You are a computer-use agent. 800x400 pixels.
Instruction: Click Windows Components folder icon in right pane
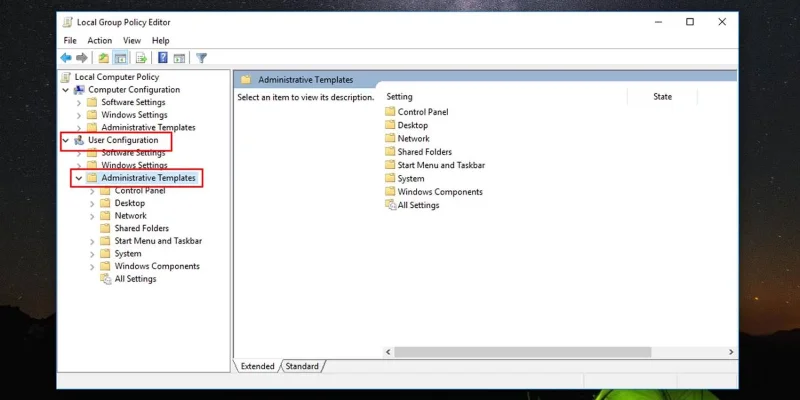click(x=390, y=192)
